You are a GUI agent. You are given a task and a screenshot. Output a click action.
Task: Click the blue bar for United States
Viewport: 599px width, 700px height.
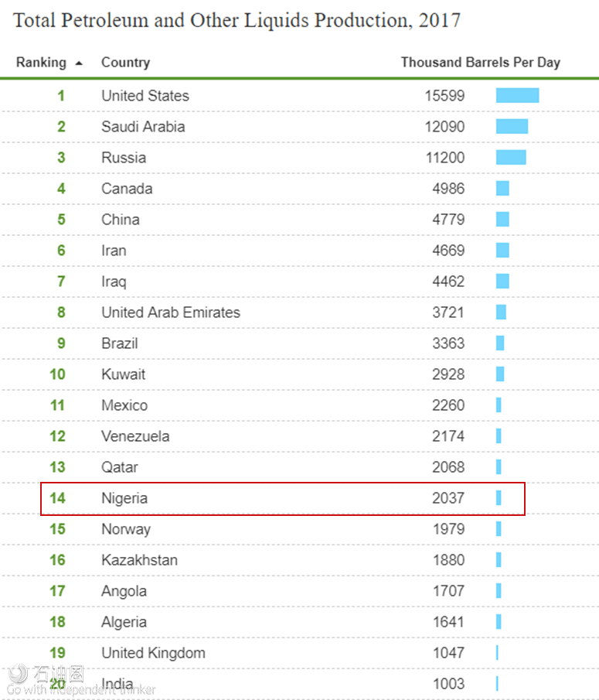(x=517, y=96)
